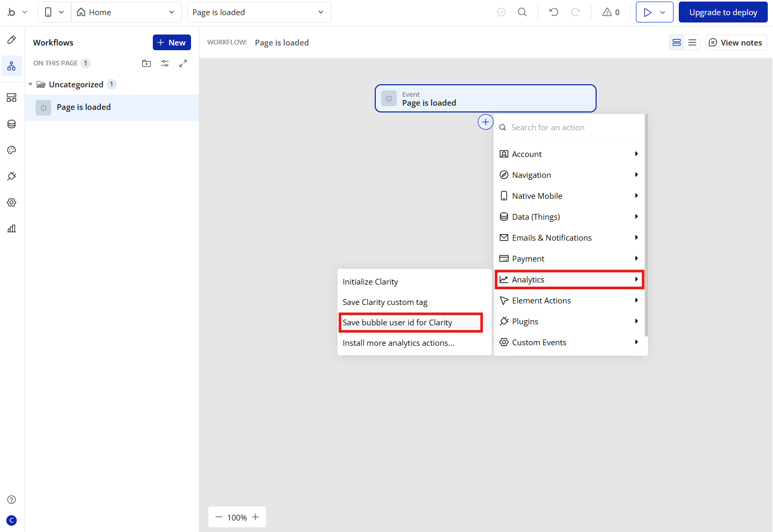Open the Account action category
The image size is (773, 532).
point(569,154)
